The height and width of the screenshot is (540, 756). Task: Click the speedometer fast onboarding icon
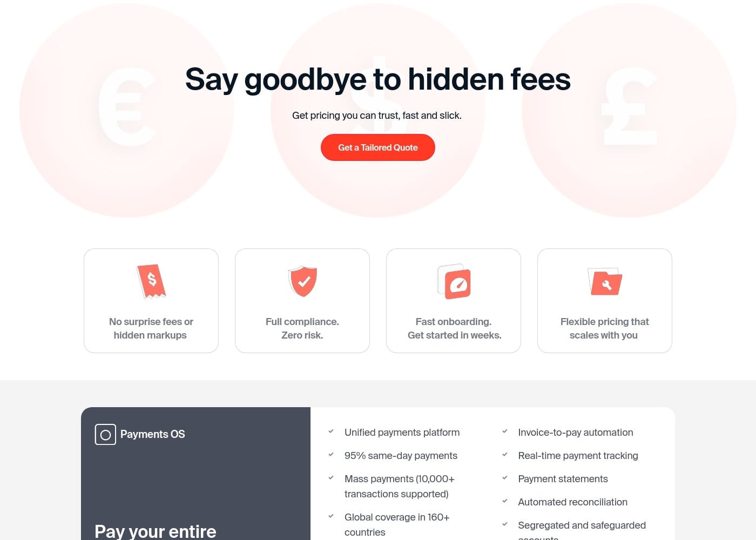point(454,281)
